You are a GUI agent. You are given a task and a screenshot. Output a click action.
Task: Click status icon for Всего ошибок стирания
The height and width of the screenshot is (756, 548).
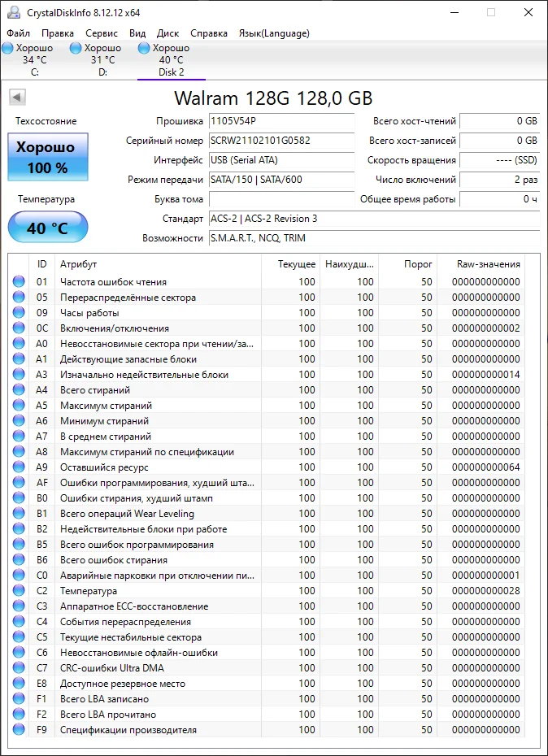tap(19, 560)
